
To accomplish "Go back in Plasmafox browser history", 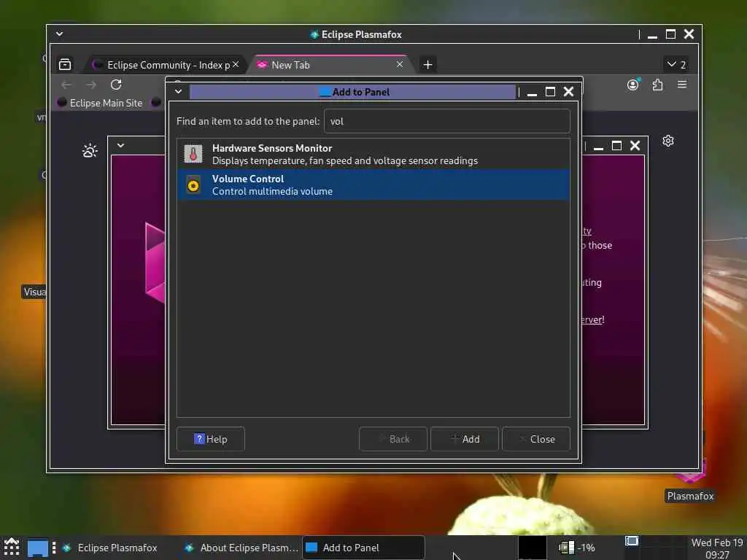I will [66, 85].
